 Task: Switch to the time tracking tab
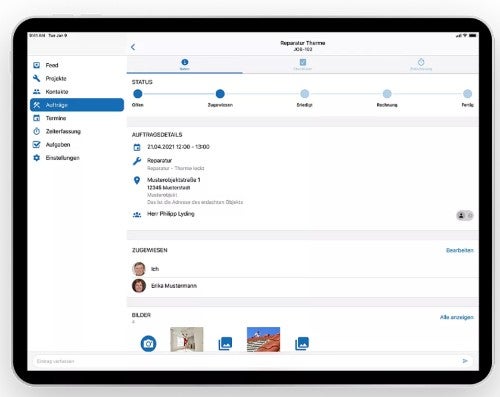[x=421, y=64]
